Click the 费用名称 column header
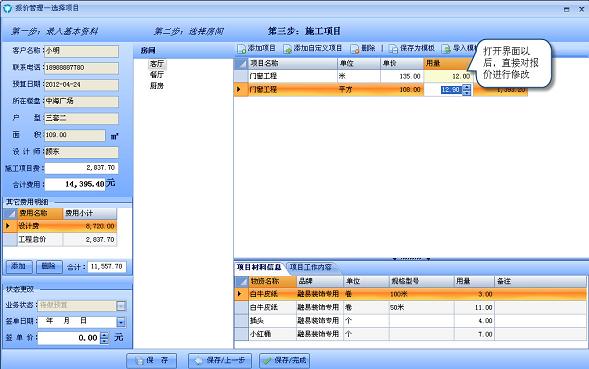The width and height of the screenshot is (589, 369). click(40, 213)
